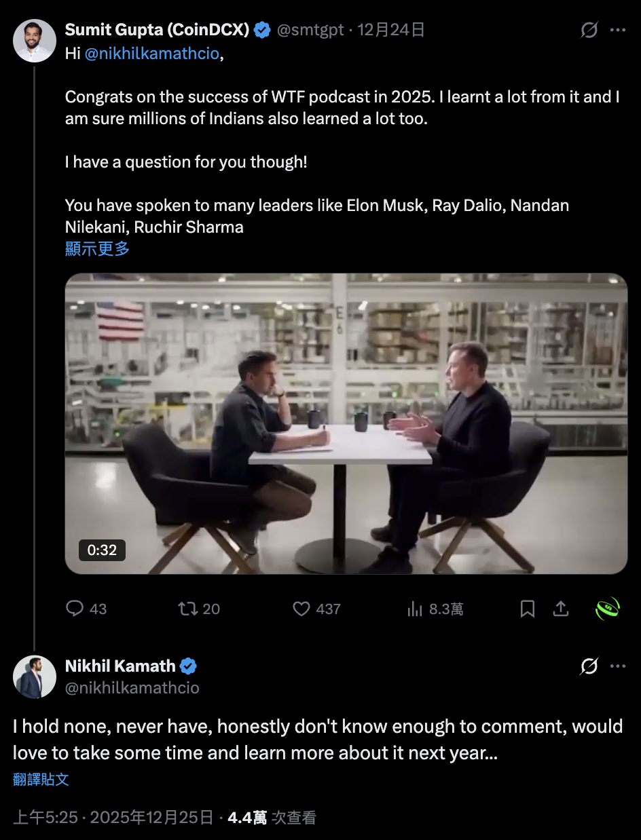Open more options menu on Nikhil's reply
Screen dimensions: 641x840
[618, 667]
